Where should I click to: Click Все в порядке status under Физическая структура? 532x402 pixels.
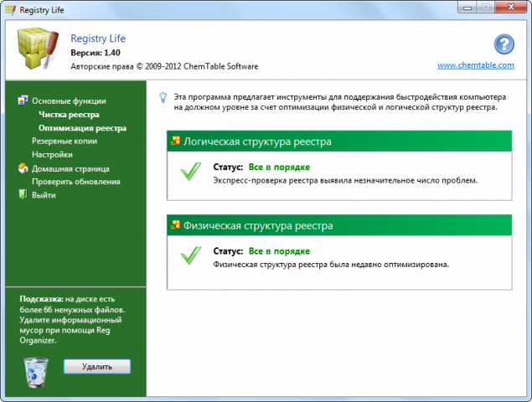(279, 251)
